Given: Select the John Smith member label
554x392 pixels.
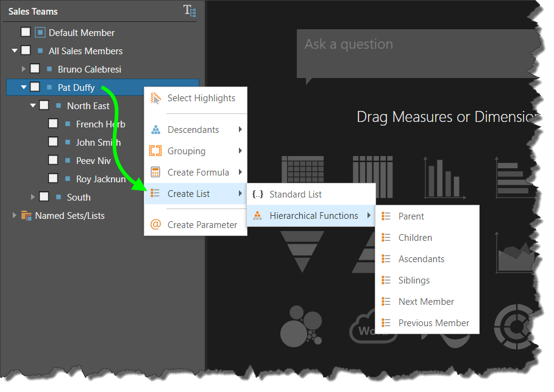Looking at the screenshot, I should click(98, 142).
